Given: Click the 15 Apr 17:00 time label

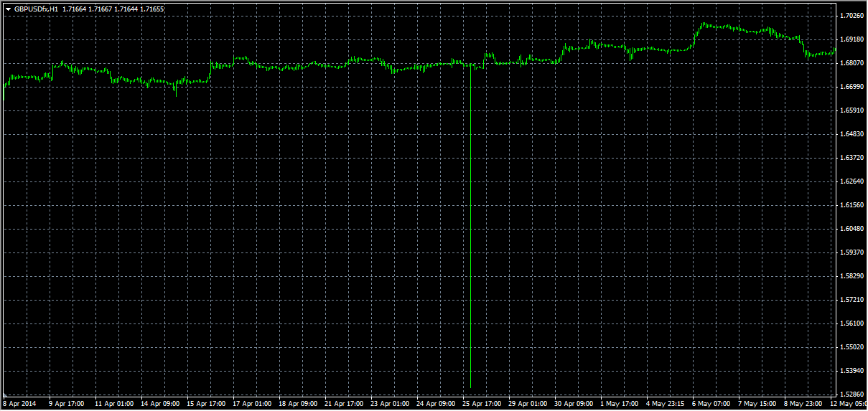Looking at the screenshot, I should (205, 404).
